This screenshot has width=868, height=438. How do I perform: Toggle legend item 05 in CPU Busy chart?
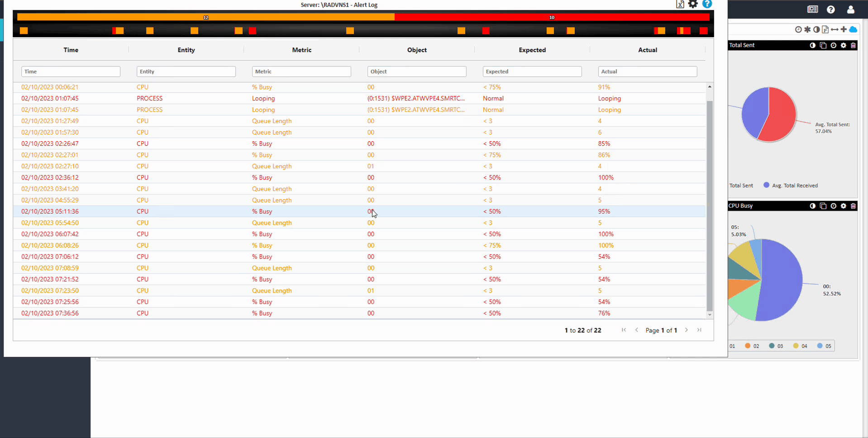pyautogui.click(x=824, y=346)
